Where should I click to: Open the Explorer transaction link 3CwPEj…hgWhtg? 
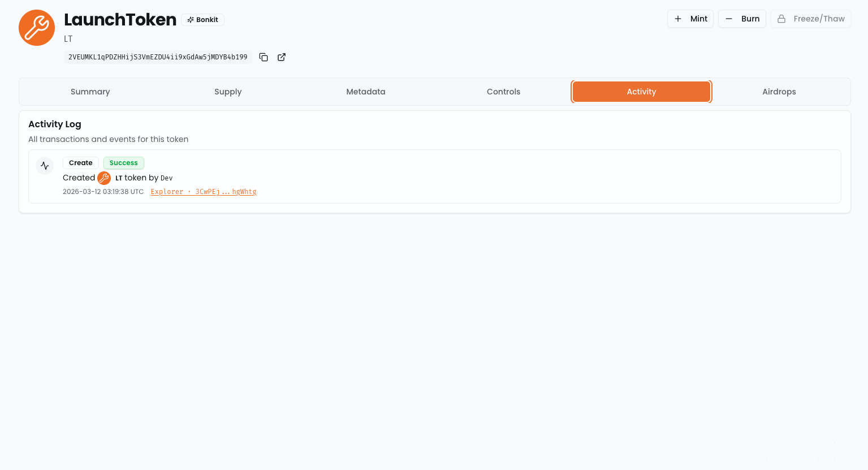coord(204,192)
